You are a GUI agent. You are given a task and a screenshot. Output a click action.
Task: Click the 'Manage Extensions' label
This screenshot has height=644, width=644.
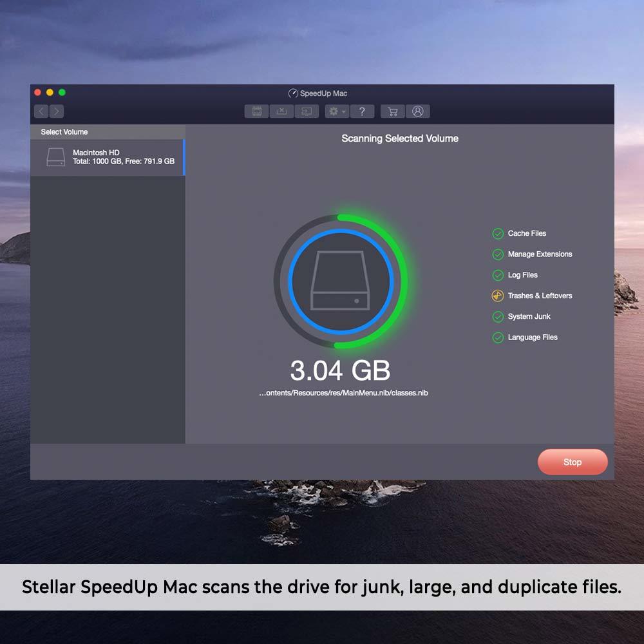(x=540, y=254)
